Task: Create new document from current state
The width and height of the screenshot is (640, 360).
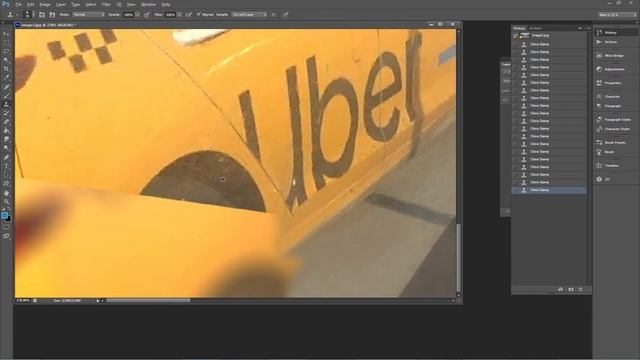Action: 560,289
